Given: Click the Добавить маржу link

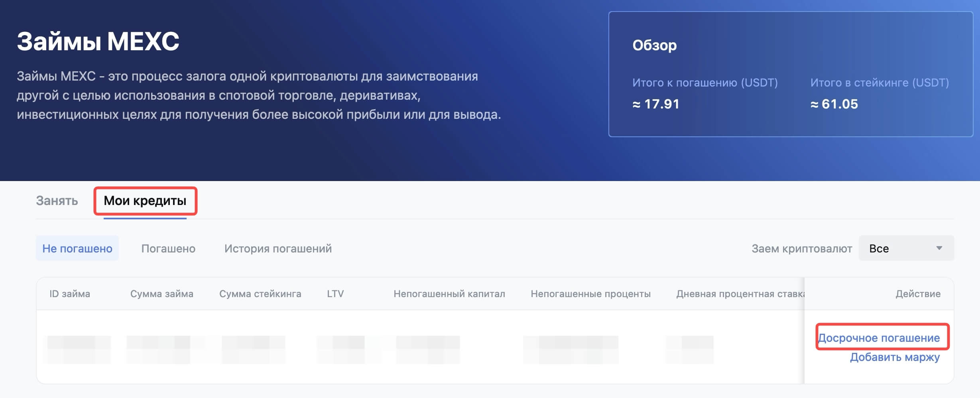Looking at the screenshot, I should [895, 357].
